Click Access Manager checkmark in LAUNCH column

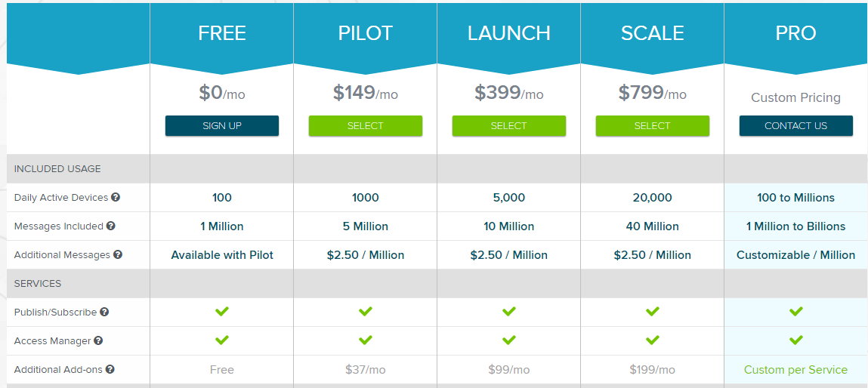(x=508, y=340)
